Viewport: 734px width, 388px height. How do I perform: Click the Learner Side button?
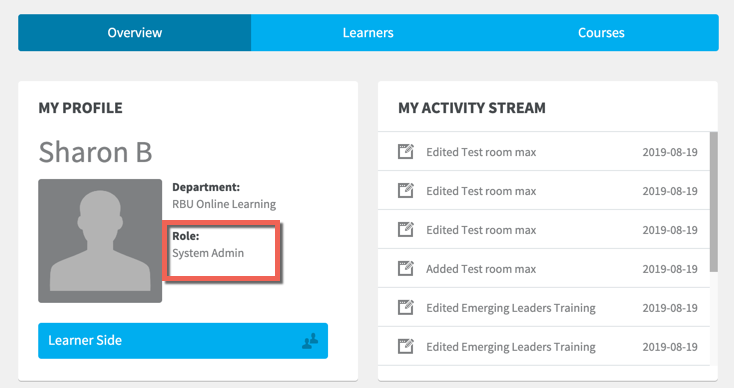click(x=183, y=341)
